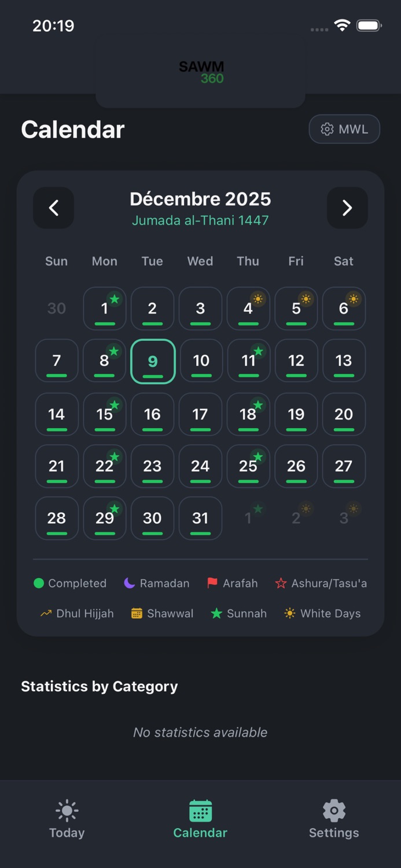Select December 13 in calendar
The image size is (401, 868).
[x=344, y=361]
